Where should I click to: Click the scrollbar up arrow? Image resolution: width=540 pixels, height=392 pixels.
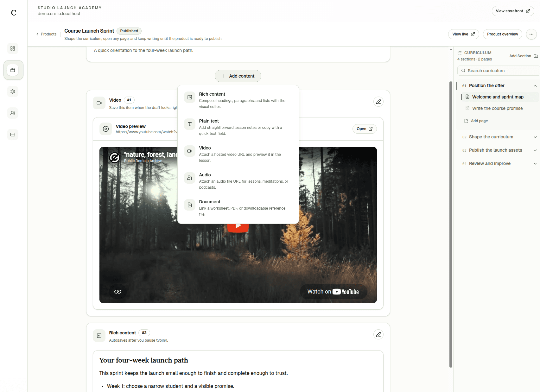tap(451, 49)
